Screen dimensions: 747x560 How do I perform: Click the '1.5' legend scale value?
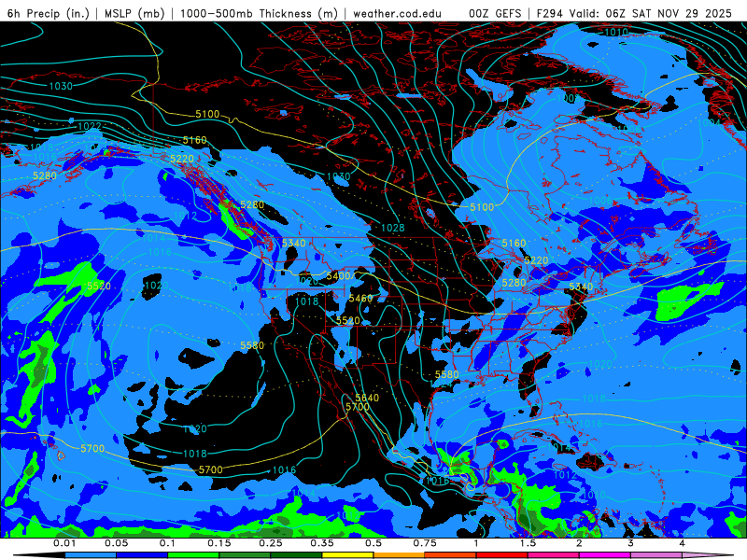click(x=528, y=543)
